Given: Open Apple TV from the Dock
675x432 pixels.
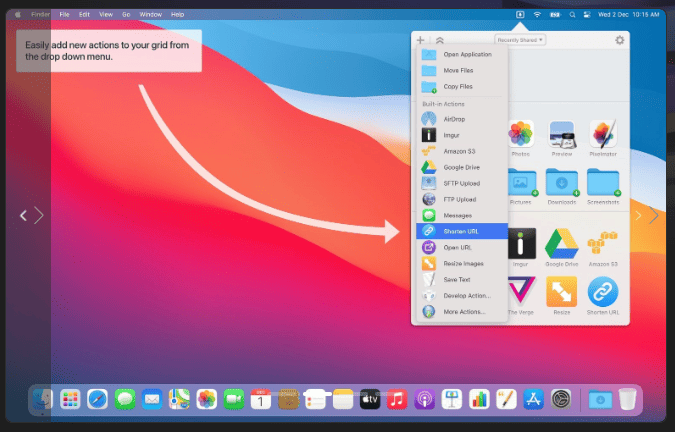Looking at the screenshot, I should click(x=370, y=400).
